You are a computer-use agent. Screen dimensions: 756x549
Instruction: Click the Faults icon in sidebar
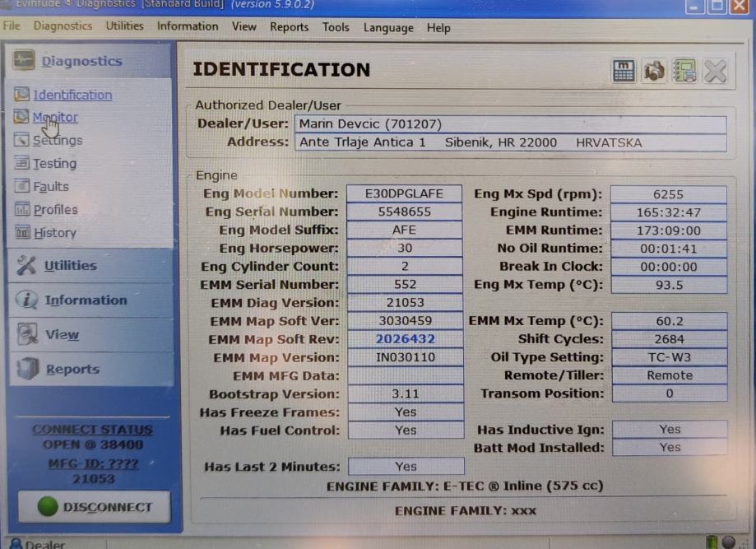21,187
